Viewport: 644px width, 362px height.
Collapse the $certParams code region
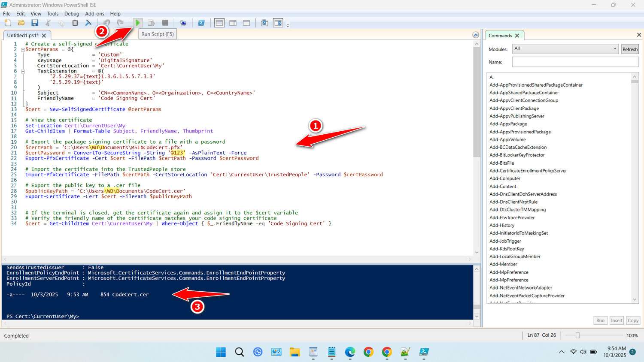22,49
